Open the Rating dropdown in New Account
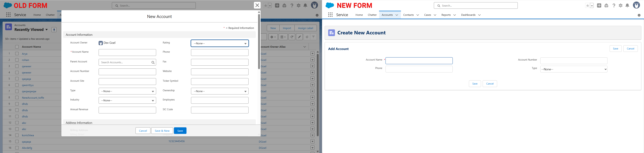This screenshot has height=153, width=644. [220, 43]
